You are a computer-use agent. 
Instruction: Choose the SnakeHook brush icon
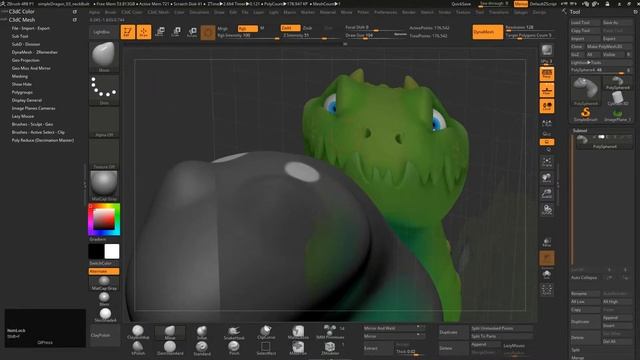[x=234, y=332]
